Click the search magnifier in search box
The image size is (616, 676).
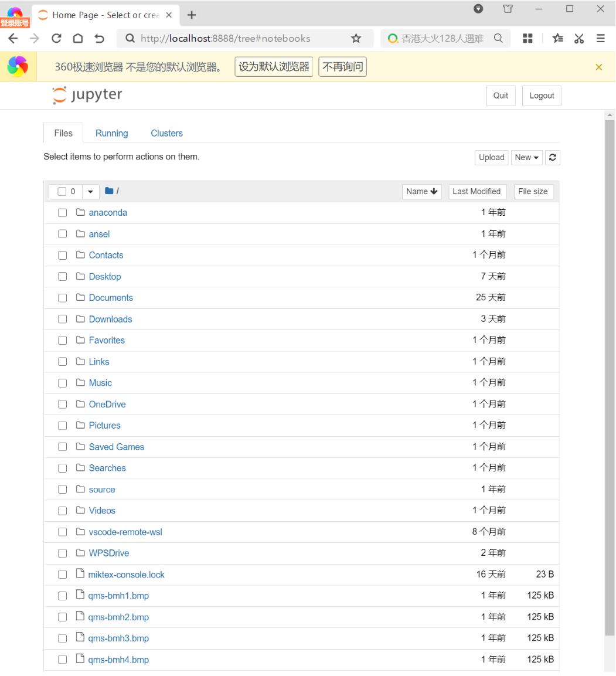498,38
